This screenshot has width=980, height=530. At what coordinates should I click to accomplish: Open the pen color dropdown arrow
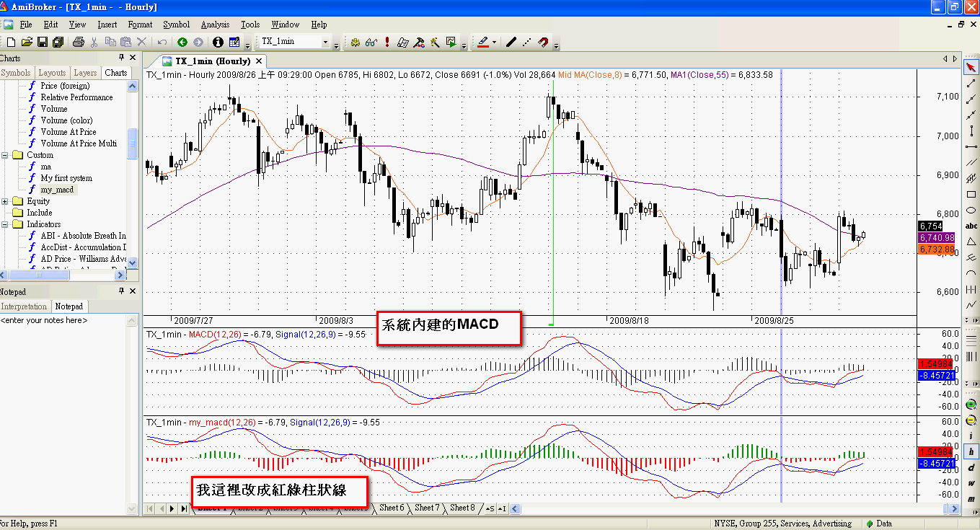(x=494, y=42)
